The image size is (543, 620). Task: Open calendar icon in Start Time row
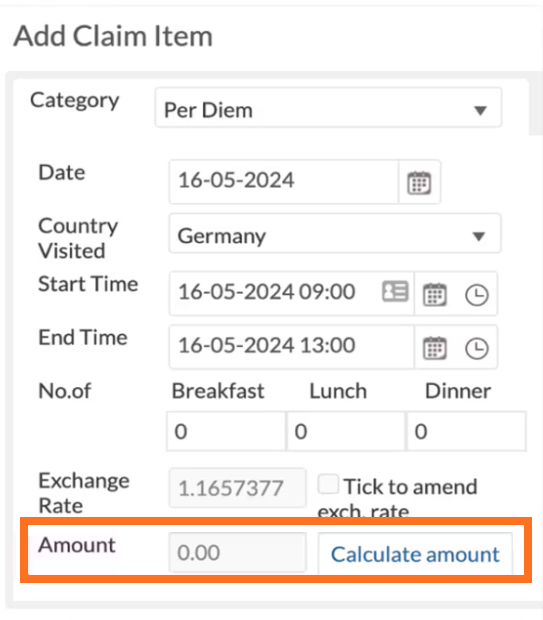435,294
